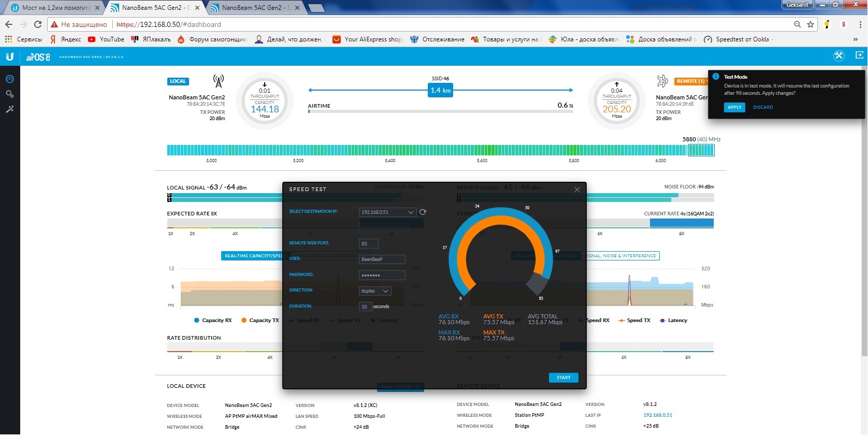Apply the test mode changes
The image size is (868, 437).
pos(734,107)
